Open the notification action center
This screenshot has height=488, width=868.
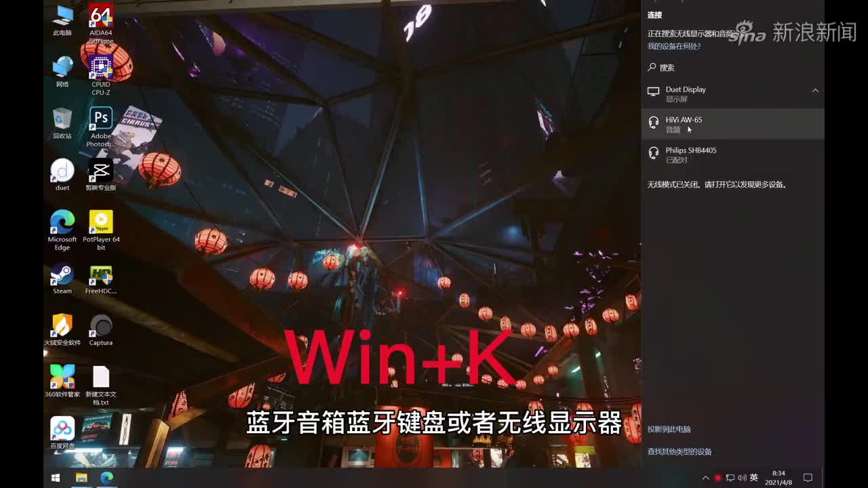click(x=808, y=478)
